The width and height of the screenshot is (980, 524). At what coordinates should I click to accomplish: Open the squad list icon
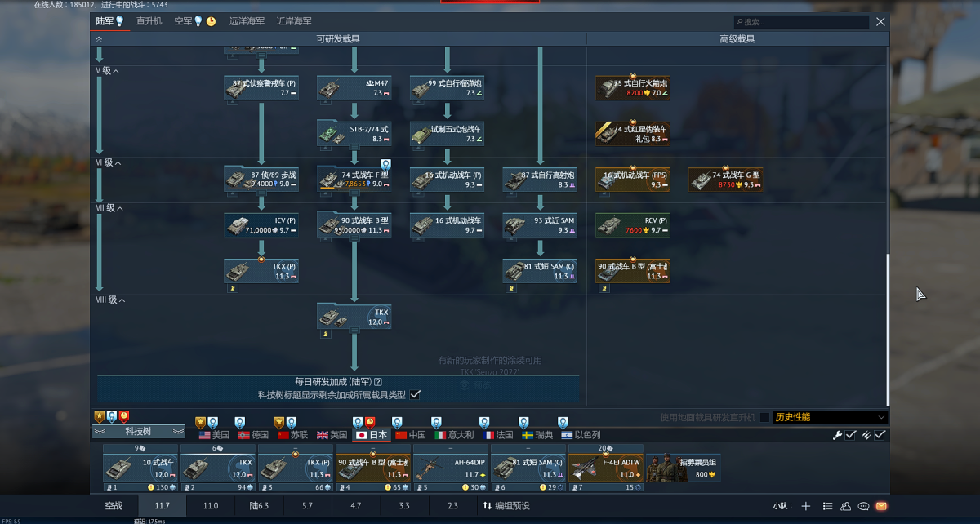pyautogui.click(x=827, y=506)
